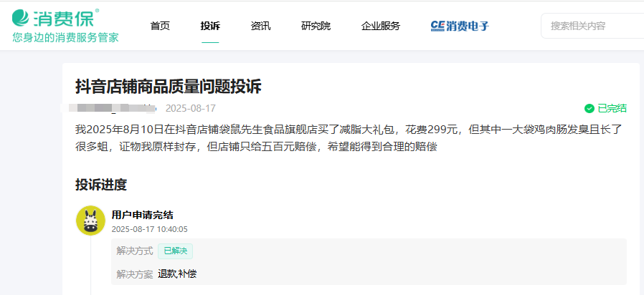Click the complaint description paragraph
This screenshot has height=295, width=644.
click(x=349, y=138)
